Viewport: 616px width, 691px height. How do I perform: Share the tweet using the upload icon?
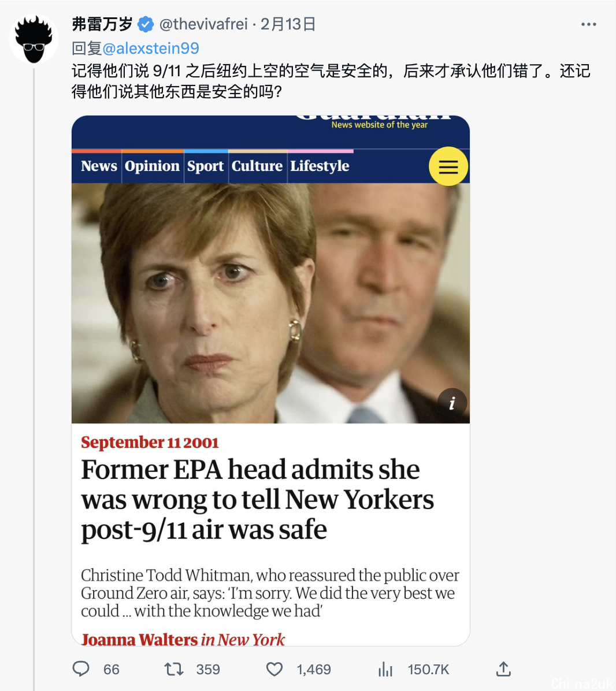tap(503, 669)
